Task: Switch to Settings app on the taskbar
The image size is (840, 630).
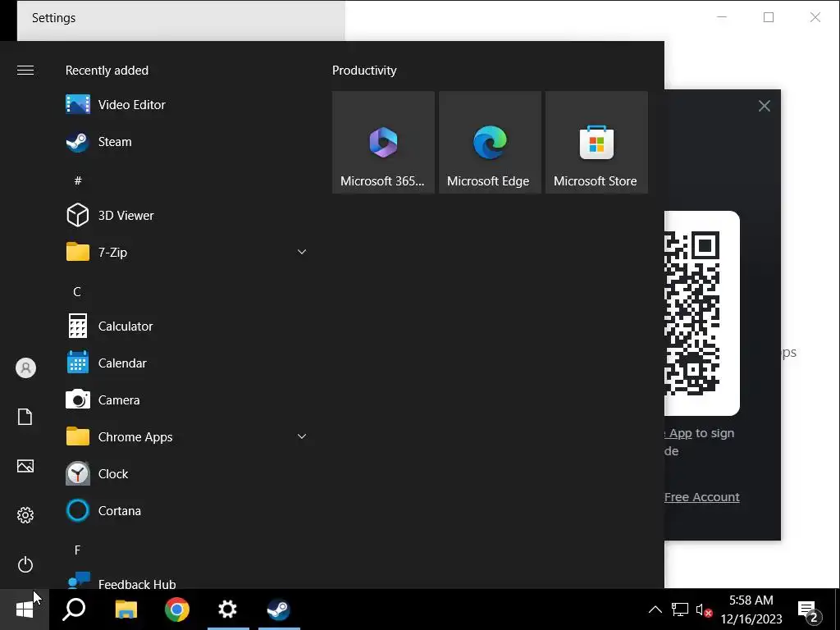Action: tap(228, 609)
